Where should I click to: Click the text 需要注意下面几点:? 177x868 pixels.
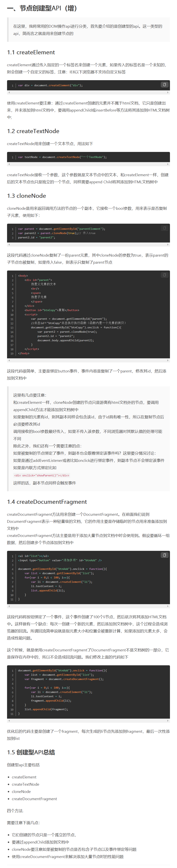tap(23, 823)
